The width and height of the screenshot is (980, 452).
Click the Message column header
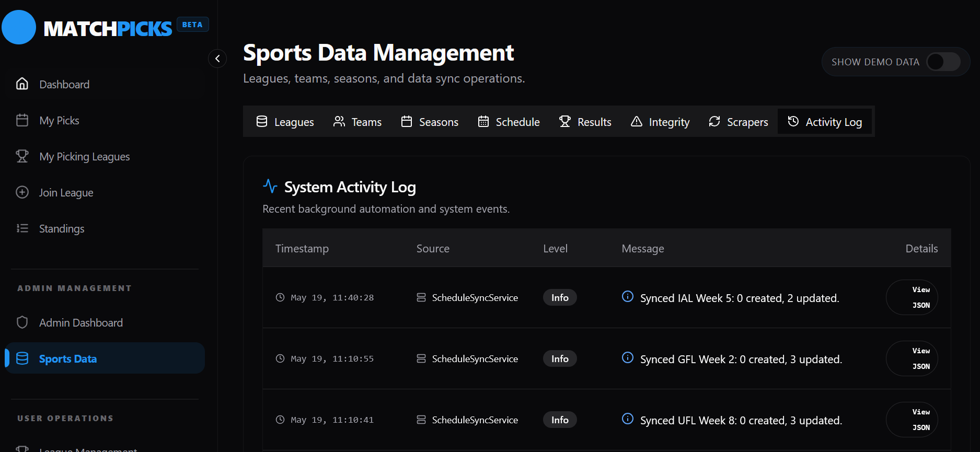643,249
